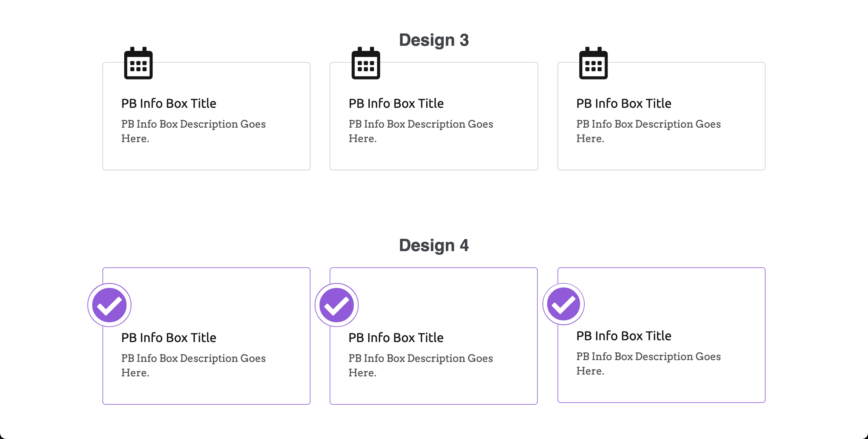Click the purple checkmark icon of the first Design 4 box
The width and height of the screenshot is (868, 439).
click(109, 305)
